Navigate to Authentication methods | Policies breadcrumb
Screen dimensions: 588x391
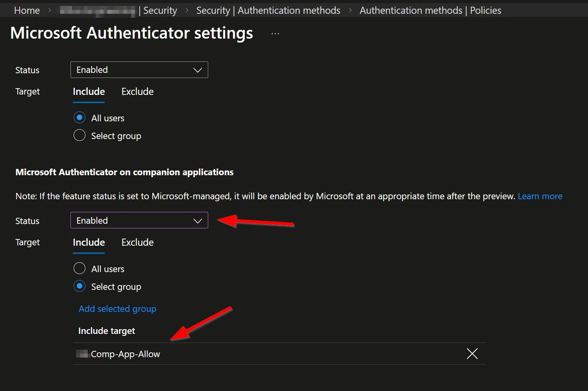[x=431, y=11]
